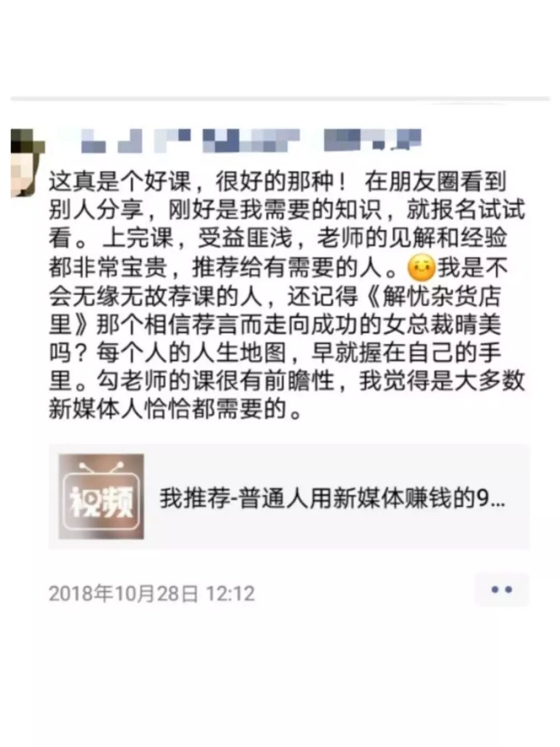
Task: Tap the blushing smiley emoji in the post
Action: pyautogui.click(x=422, y=268)
